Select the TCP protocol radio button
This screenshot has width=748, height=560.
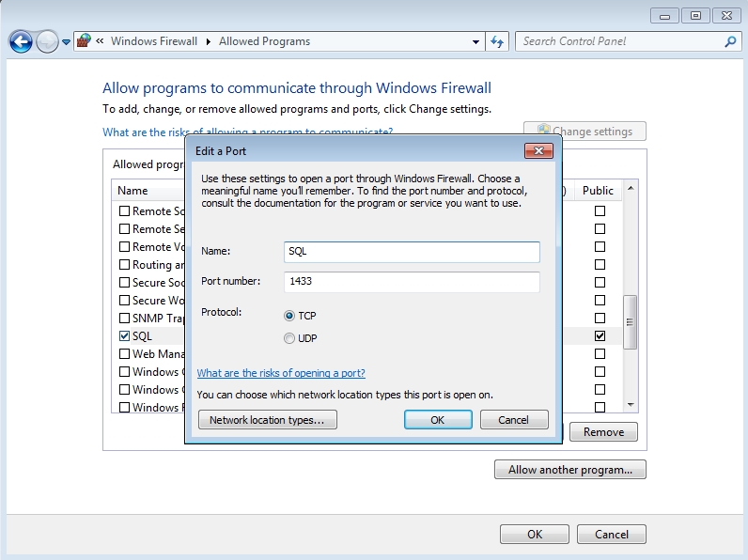coord(289,316)
